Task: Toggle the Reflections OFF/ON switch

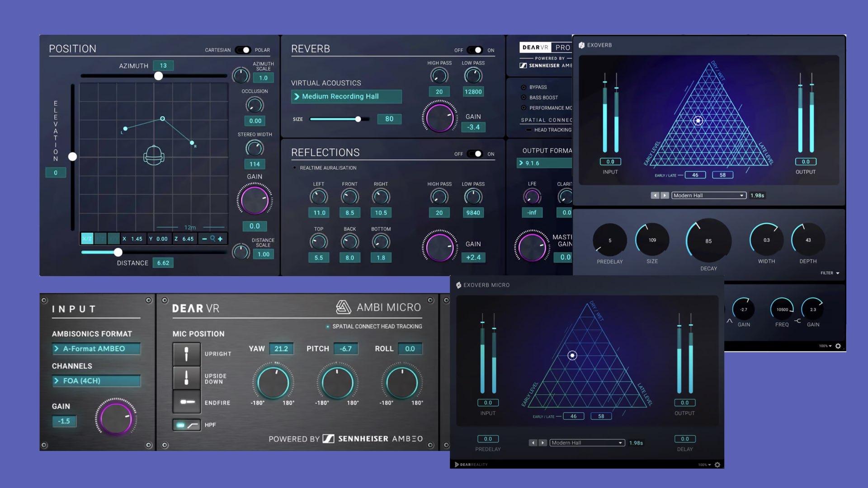Action: [x=475, y=154]
